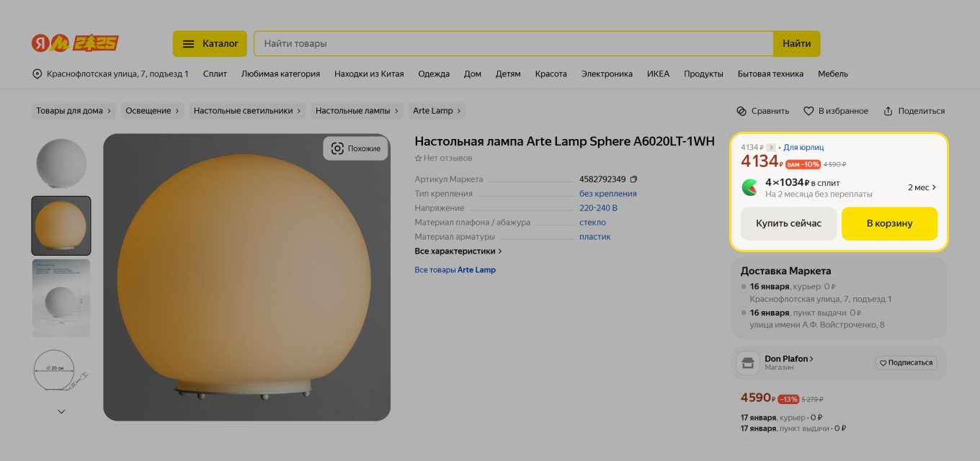The height and width of the screenshot is (461, 980).
Task: Open the 2 months split term selector
Action: pos(922,187)
